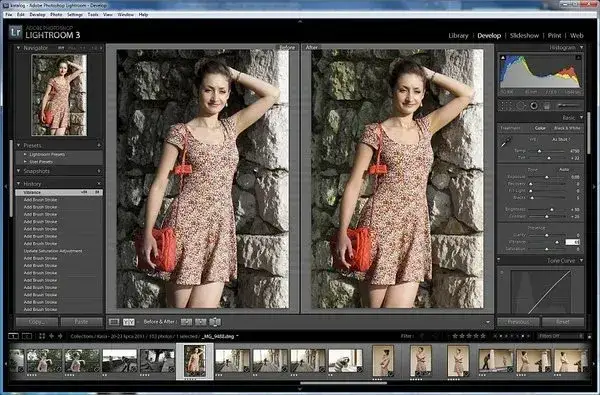Expand User Presets folder

pyautogui.click(x=25, y=162)
